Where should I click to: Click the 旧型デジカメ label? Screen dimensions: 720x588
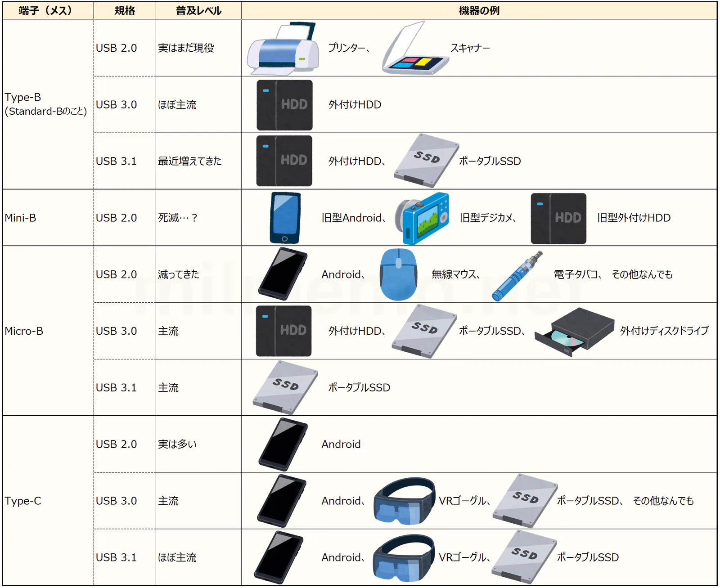tap(486, 218)
